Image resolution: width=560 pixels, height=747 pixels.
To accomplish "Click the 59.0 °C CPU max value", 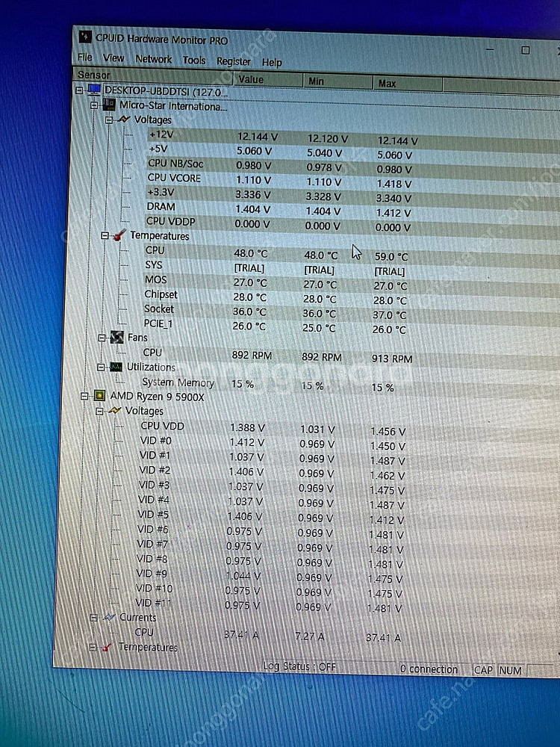I will [391, 256].
